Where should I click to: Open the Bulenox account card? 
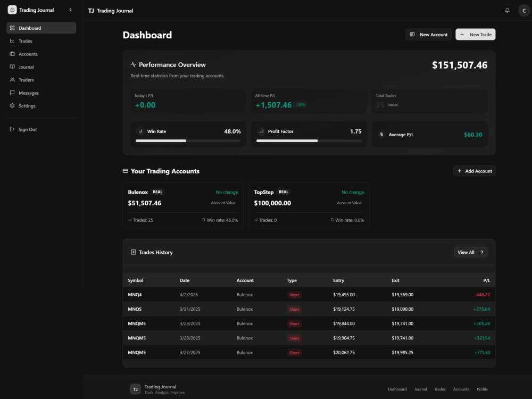(x=183, y=205)
